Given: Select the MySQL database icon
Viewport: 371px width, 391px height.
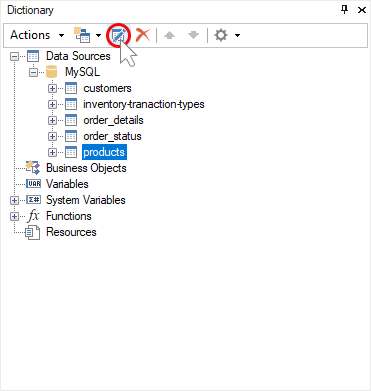Looking at the screenshot, I should [x=51, y=72].
